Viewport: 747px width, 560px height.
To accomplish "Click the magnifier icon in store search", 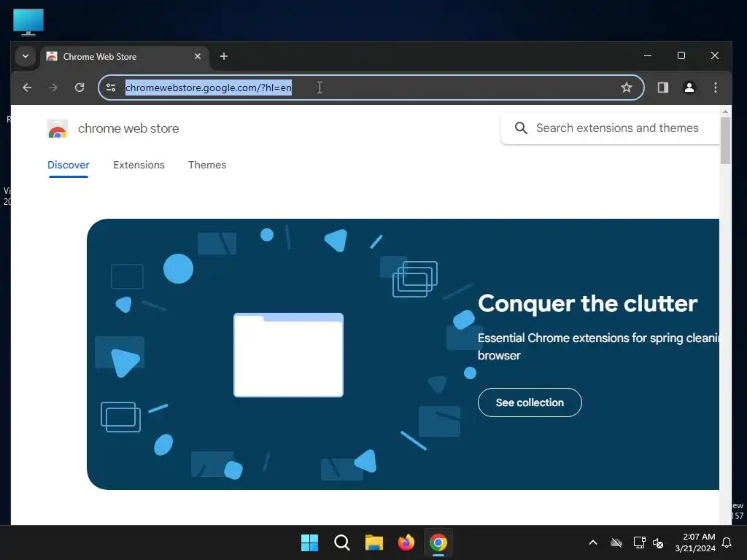I will coord(521,128).
